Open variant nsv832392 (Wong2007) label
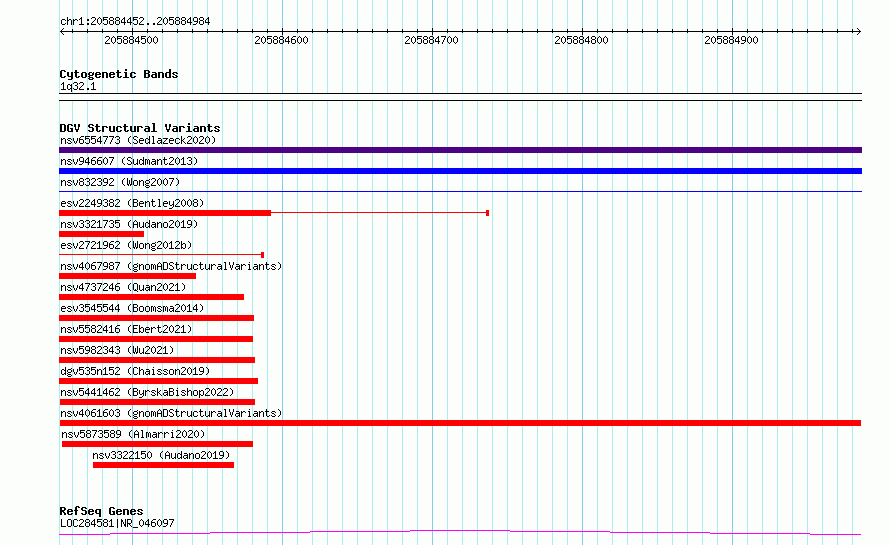 point(120,182)
